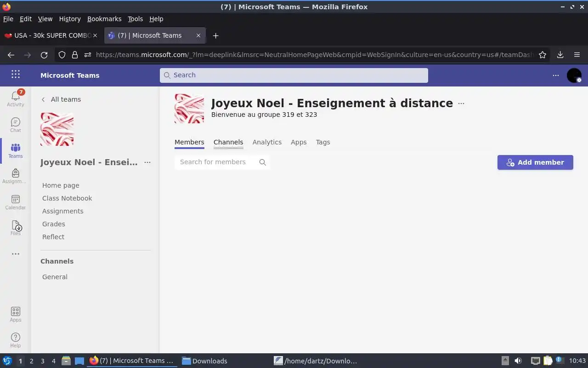
Task: Switch to the Members tab
Action: pos(189,142)
